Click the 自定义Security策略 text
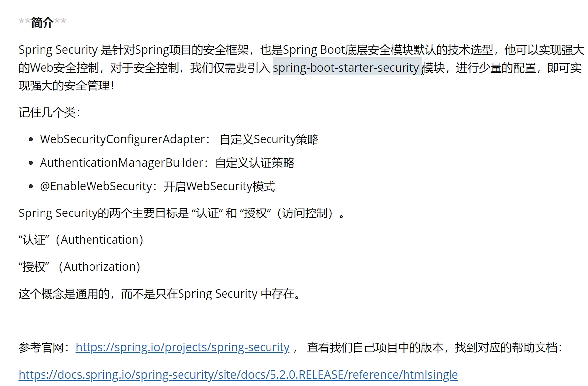This screenshot has width=588, height=386. (x=269, y=139)
